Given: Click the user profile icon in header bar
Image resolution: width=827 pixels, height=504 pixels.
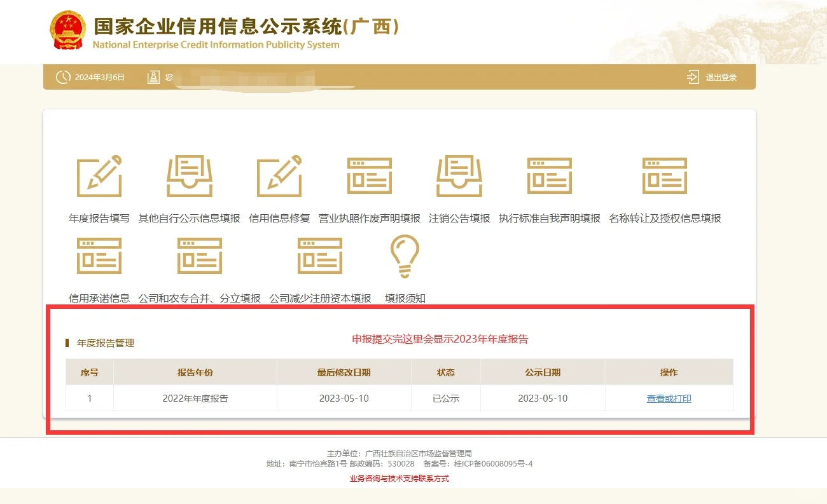Looking at the screenshot, I should [x=153, y=78].
